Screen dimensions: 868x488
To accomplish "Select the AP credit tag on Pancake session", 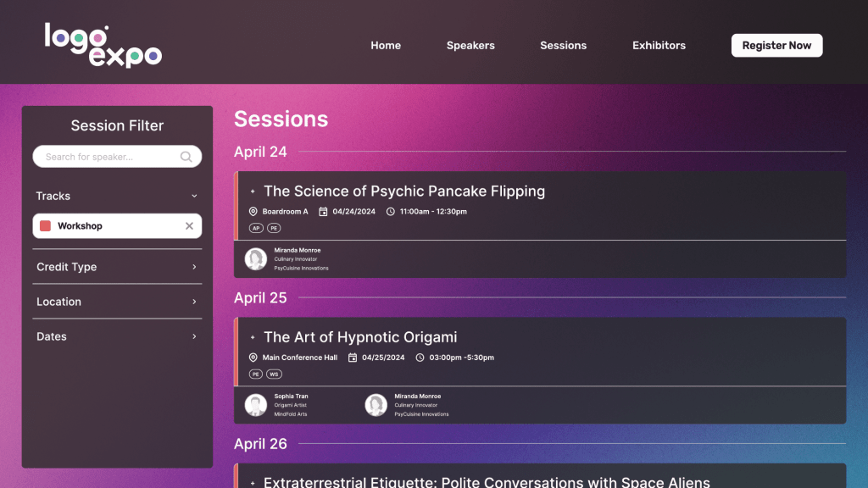I will coord(256,228).
